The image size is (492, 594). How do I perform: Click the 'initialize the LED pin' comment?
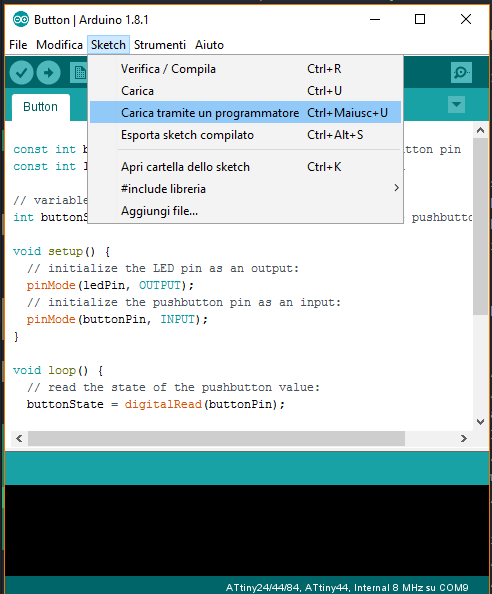pyautogui.click(x=163, y=268)
